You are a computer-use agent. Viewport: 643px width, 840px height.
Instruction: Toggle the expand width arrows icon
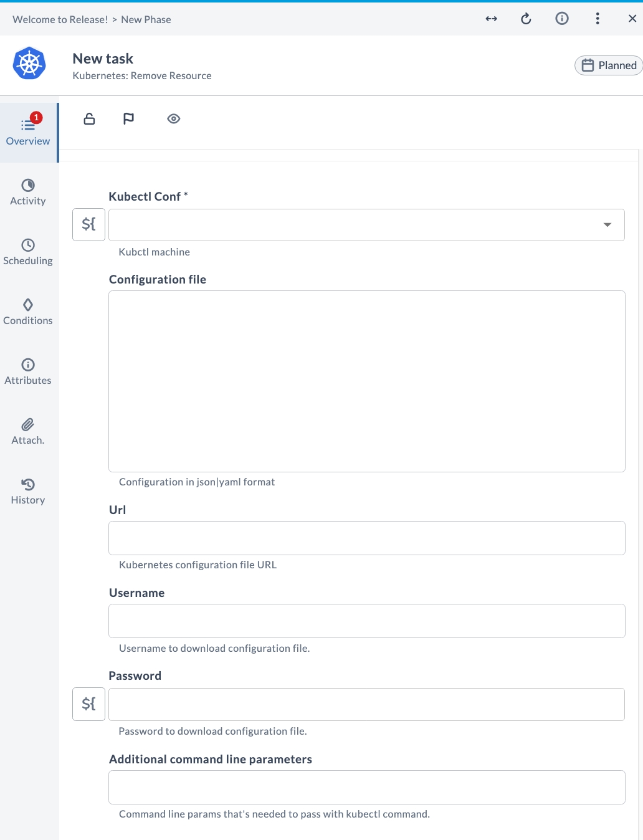click(x=492, y=19)
